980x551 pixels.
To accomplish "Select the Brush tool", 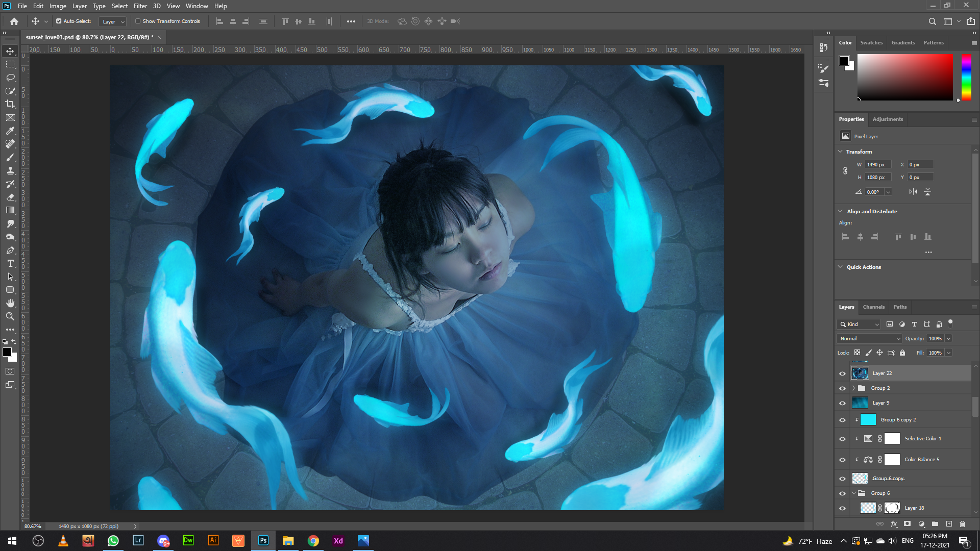I will click(x=10, y=157).
